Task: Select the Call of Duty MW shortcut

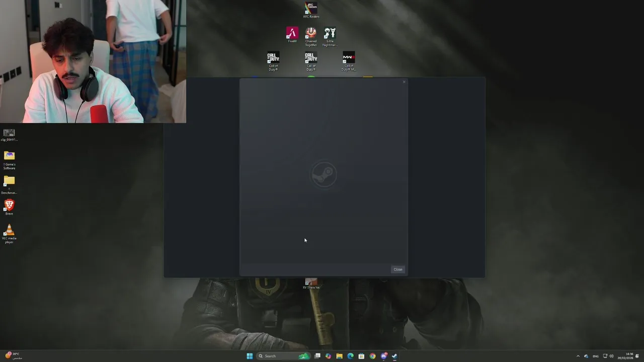Action: (x=349, y=61)
